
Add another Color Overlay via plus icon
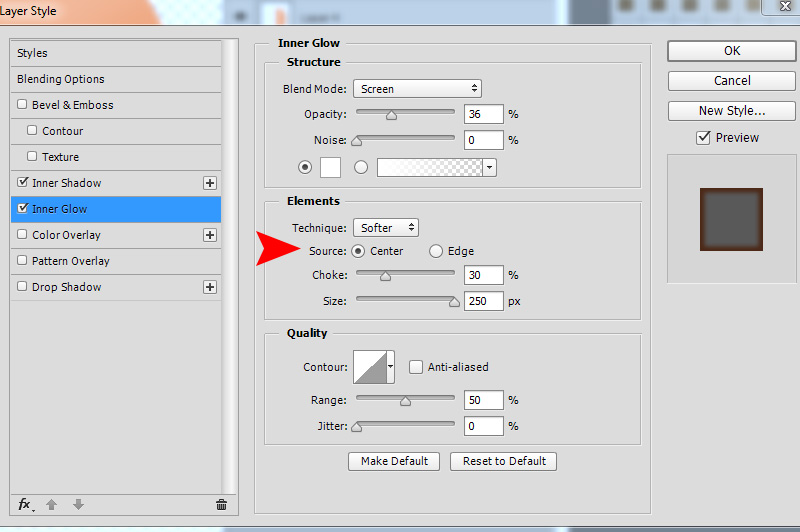coord(210,235)
